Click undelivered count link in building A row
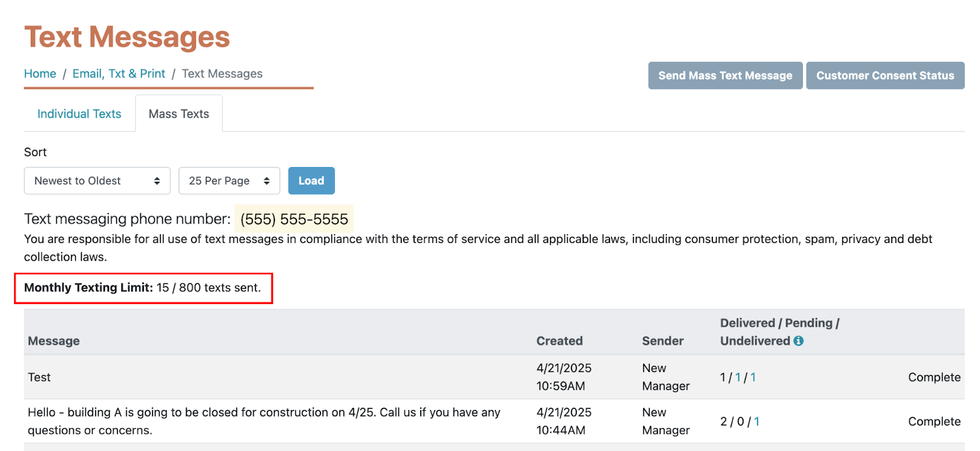This screenshot has height=451, width=980. pos(756,422)
